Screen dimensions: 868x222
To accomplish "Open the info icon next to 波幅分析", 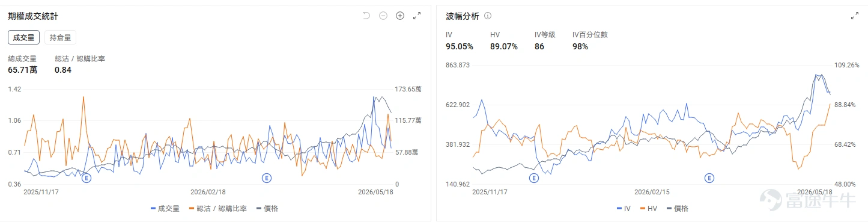I will [488, 16].
